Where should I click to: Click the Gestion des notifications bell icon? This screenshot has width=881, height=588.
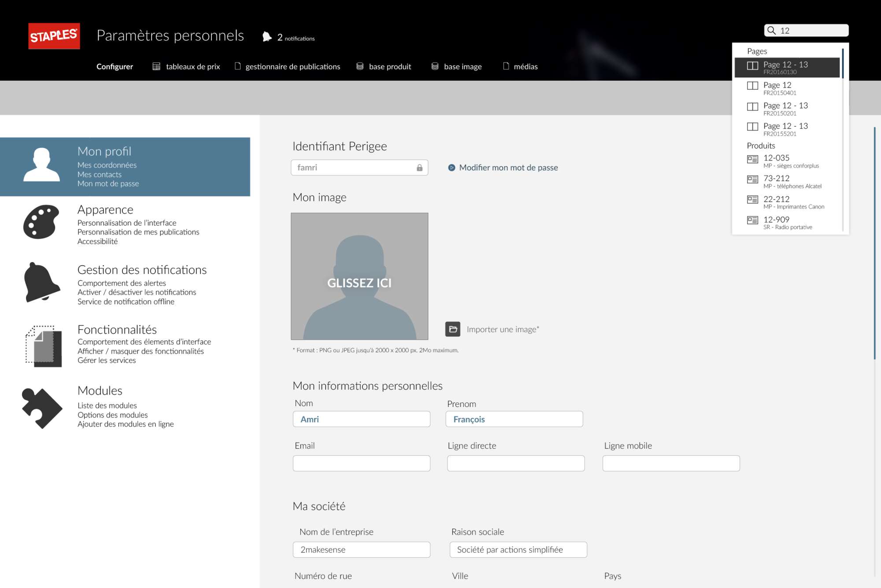41,282
